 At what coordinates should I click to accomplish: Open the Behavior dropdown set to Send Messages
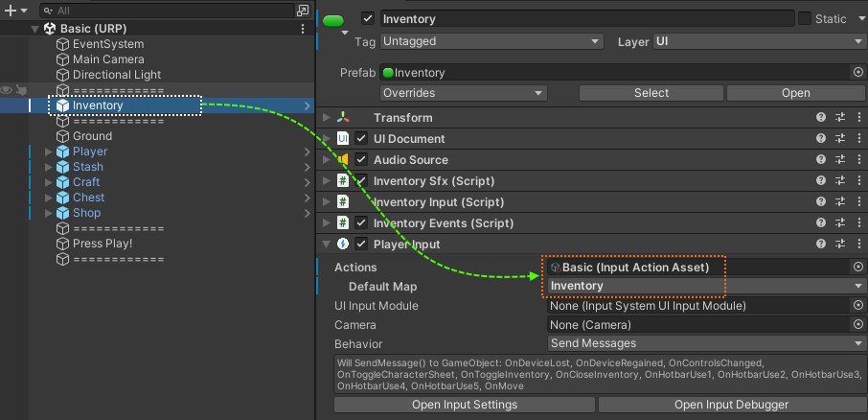click(705, 343)
